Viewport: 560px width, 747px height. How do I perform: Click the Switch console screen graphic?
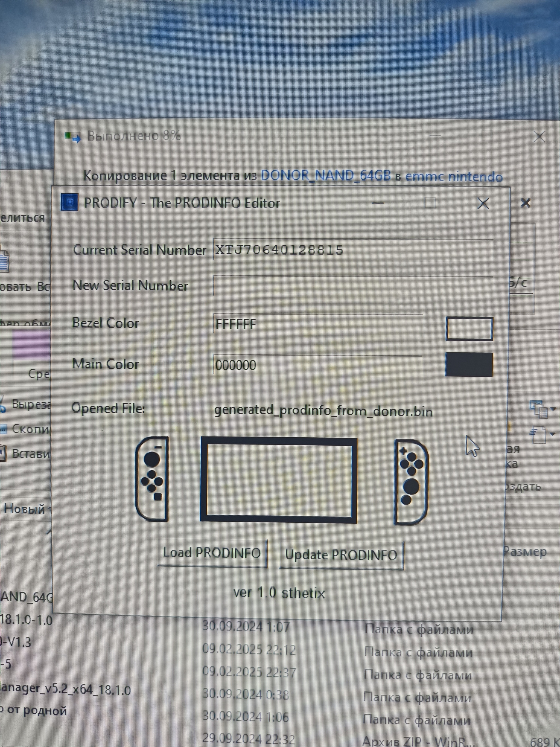[279, 480]
